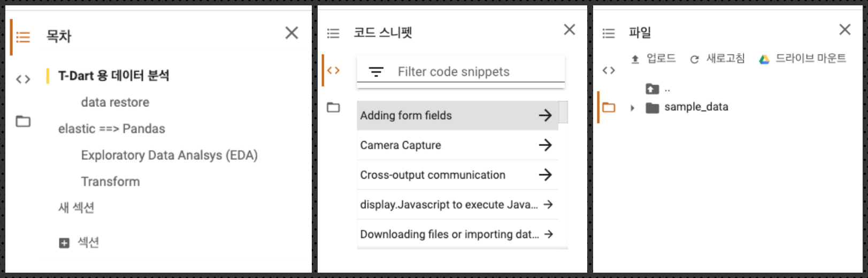
Task: Select code snippets icon in 코드 스니펫 panel
Action: 333,71
